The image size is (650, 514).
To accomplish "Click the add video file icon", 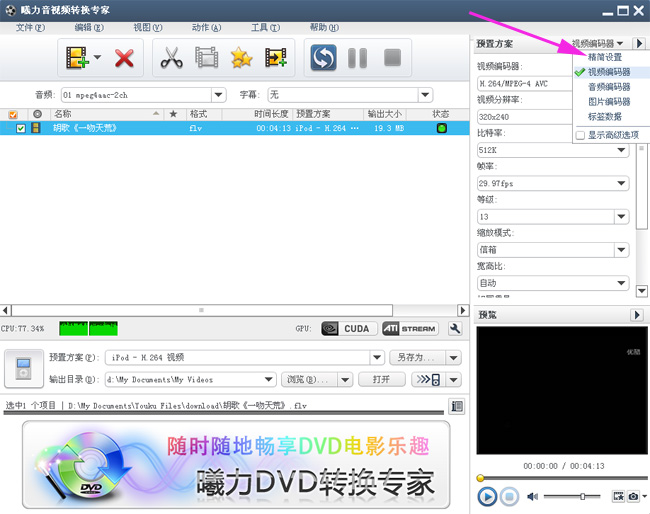I will click(77, 58).
